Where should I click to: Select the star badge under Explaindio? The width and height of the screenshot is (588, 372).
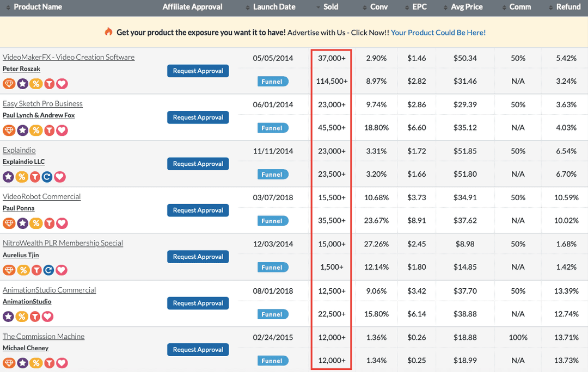click(x=8, y=177)
